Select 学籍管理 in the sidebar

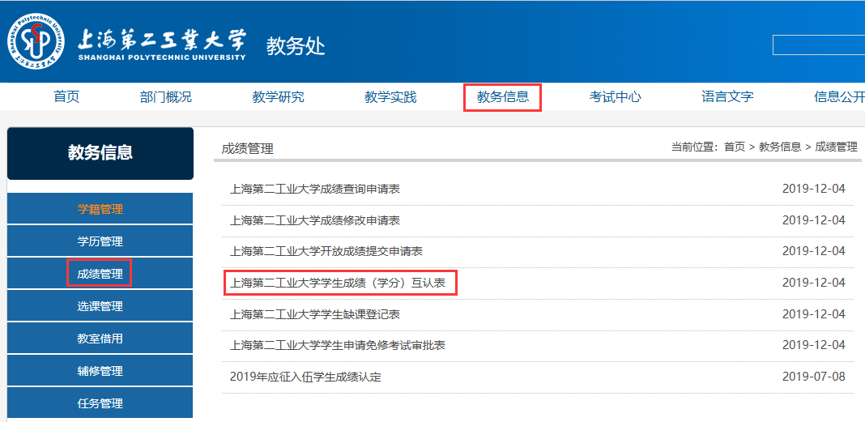pyautogui.click(x=100, y=209)
